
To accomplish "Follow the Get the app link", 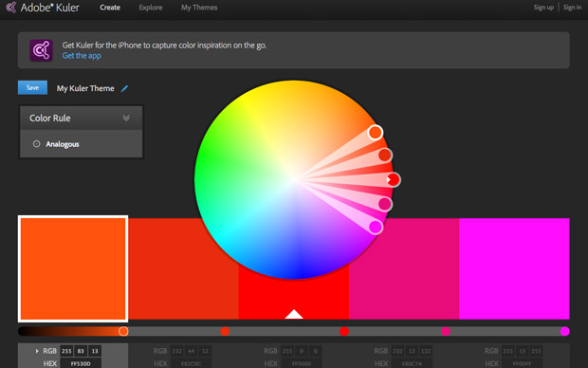I will point(82,56).
